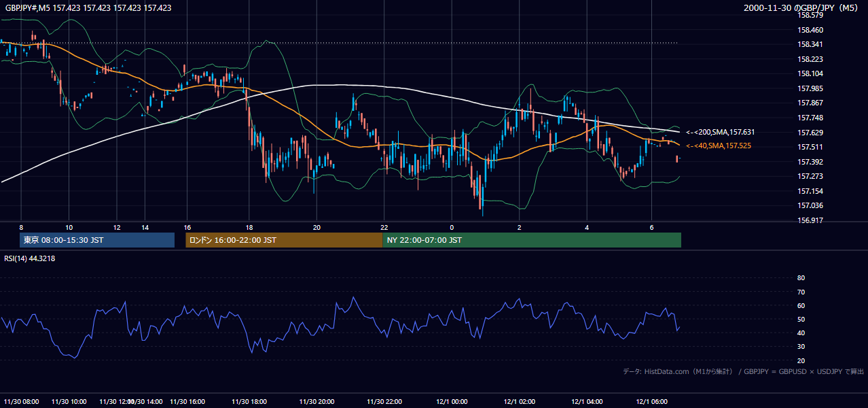Click the 11/30 18:00 bottom time label
Image resolution: width=868 pixels, height=408 pixels.
pyautogui.click(x=249, y=402)
